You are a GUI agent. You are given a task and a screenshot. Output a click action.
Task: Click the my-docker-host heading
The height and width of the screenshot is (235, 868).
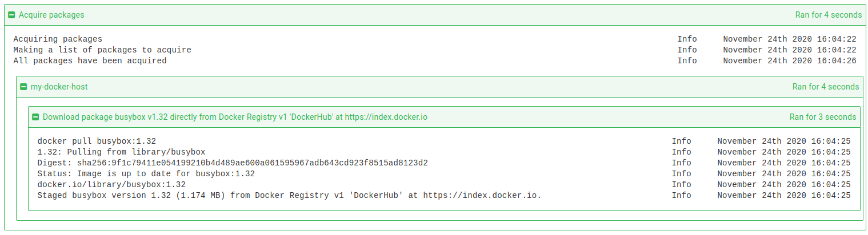[59, 87]
